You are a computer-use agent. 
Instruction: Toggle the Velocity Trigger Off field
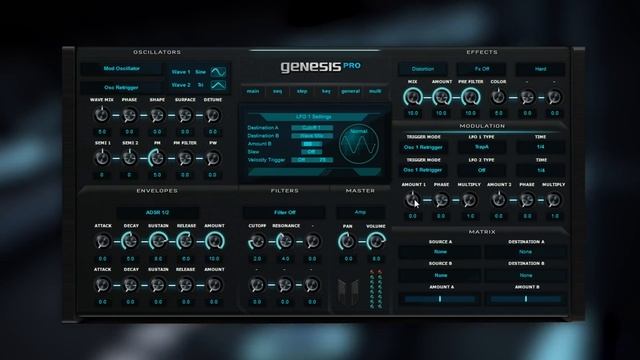[x=301, y=160]
